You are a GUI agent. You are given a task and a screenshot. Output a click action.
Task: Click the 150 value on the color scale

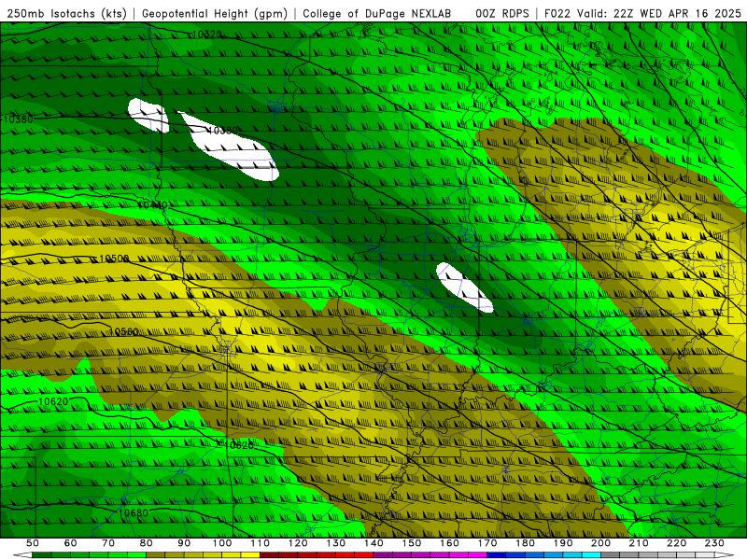tap(412, 543)
